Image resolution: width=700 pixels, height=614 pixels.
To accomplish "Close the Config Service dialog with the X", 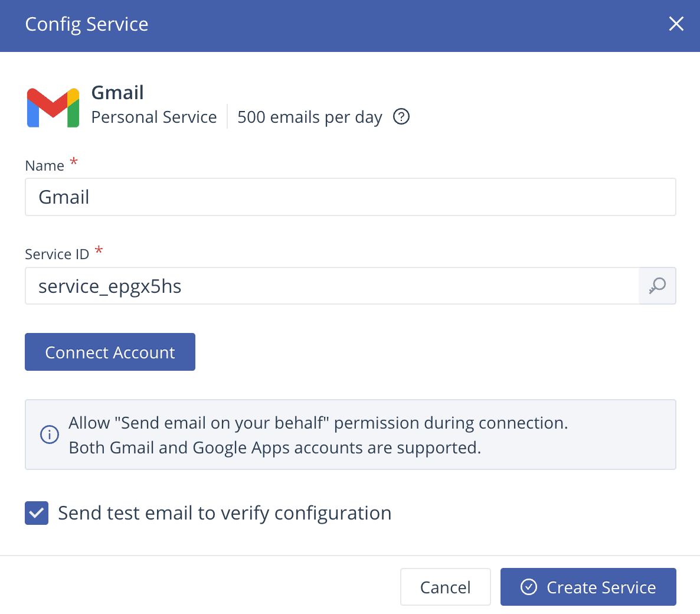I will 676,24.
